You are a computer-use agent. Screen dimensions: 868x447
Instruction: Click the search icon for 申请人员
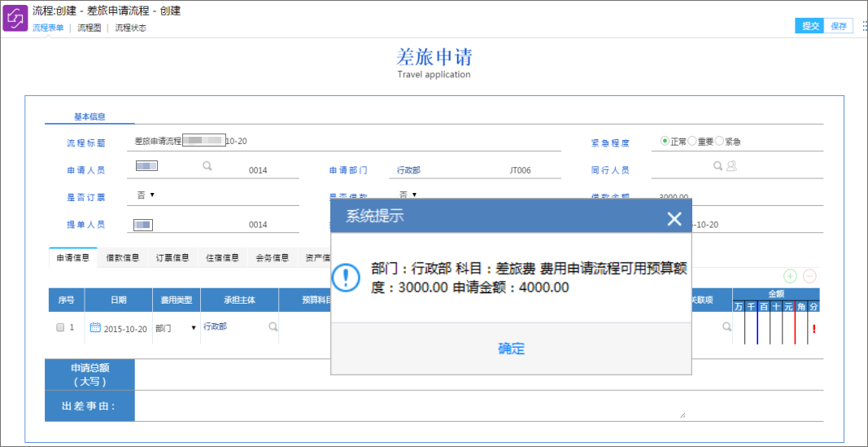click(207, 165)
